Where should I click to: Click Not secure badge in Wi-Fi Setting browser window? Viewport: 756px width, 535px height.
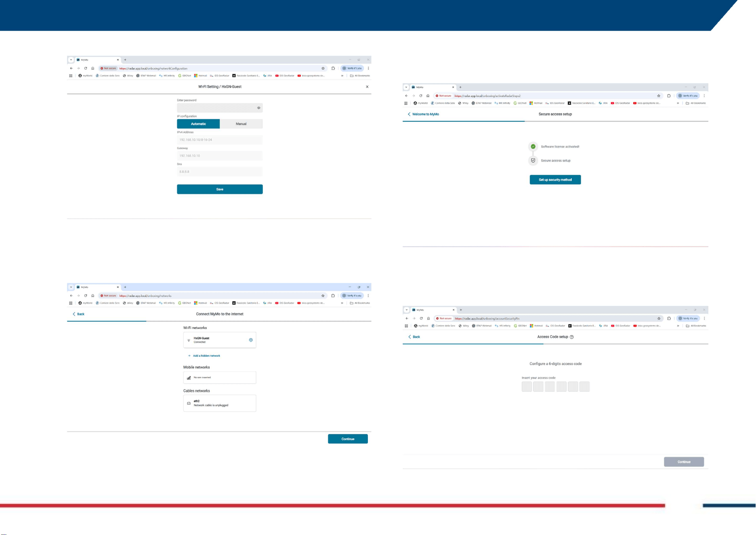tap(108, 68)
